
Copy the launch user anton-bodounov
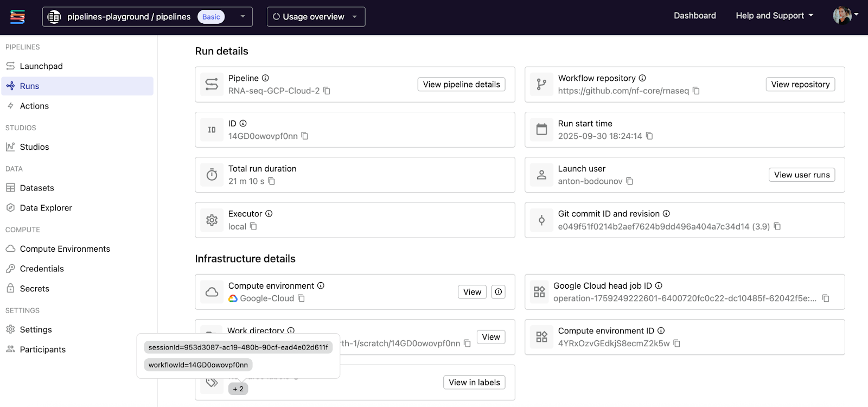[x=629, y=181]
